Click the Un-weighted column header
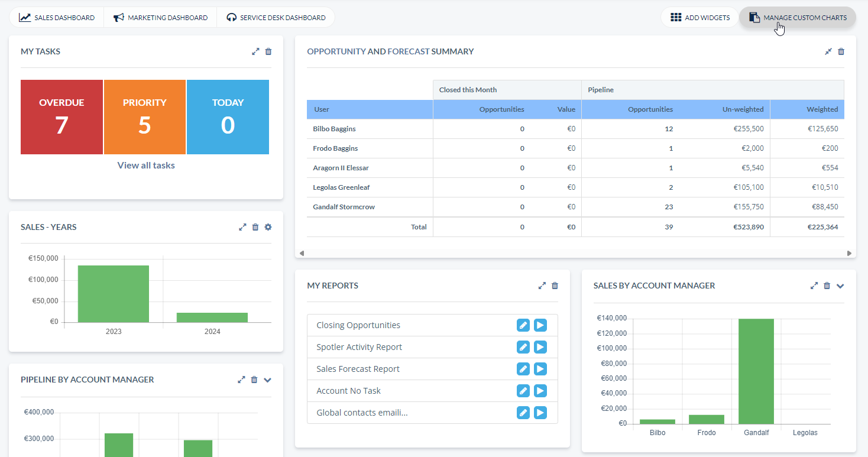This screenshot has width=868, height=457. coord(725,109)
